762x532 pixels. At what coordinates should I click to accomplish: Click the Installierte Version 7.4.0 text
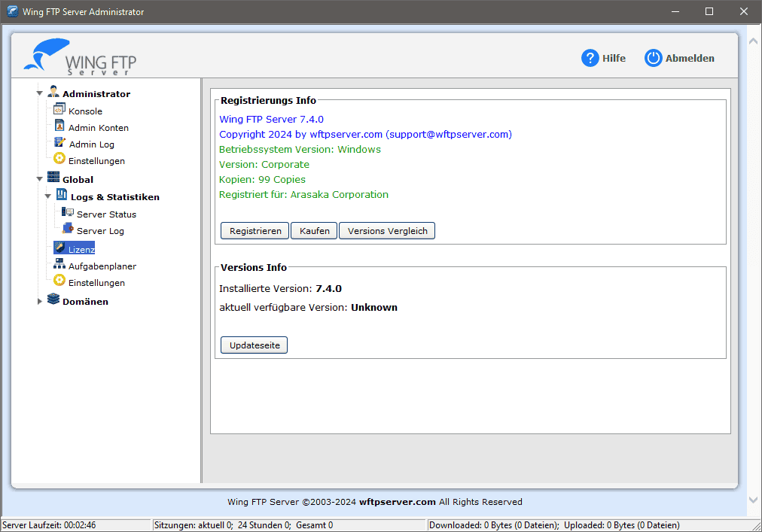tap(280, 289)
